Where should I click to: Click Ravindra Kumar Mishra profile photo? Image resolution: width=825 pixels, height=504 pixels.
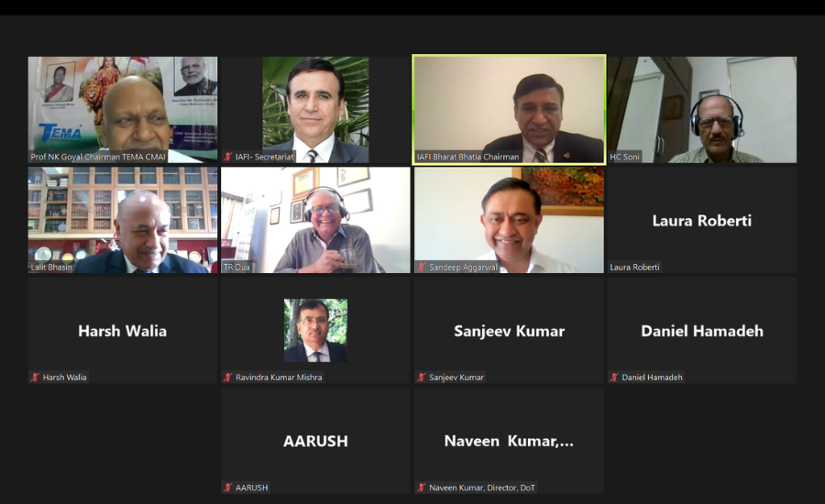coord(315,331)
